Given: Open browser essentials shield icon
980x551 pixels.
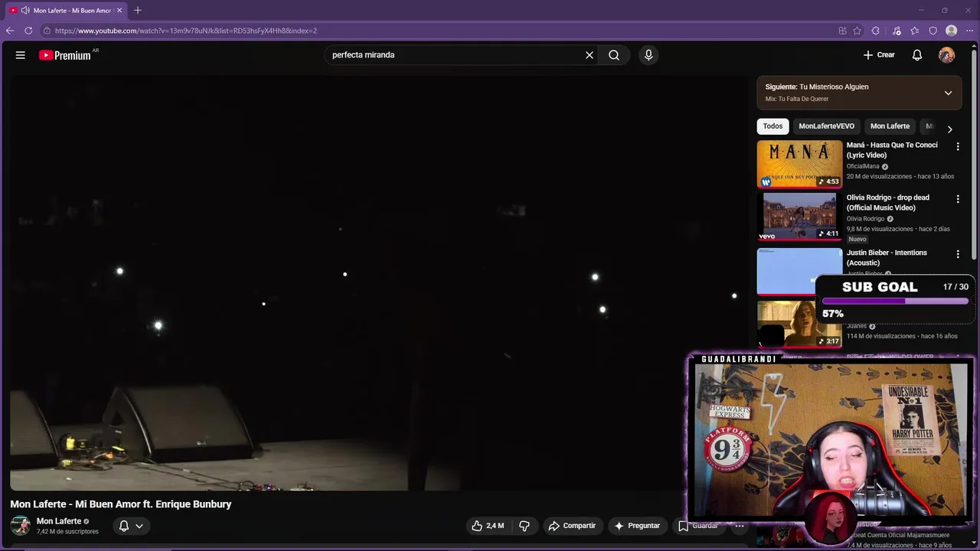Looking at the screenshot, I should [933, 31].
